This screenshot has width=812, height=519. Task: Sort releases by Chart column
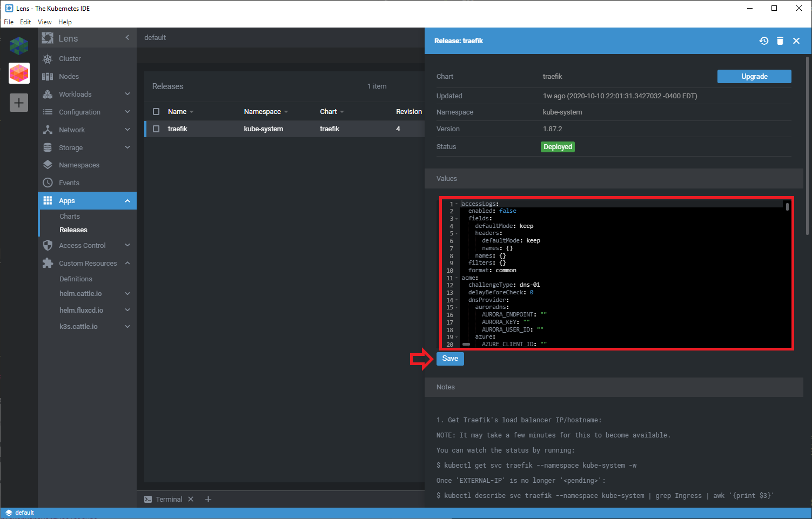[332, 112]
